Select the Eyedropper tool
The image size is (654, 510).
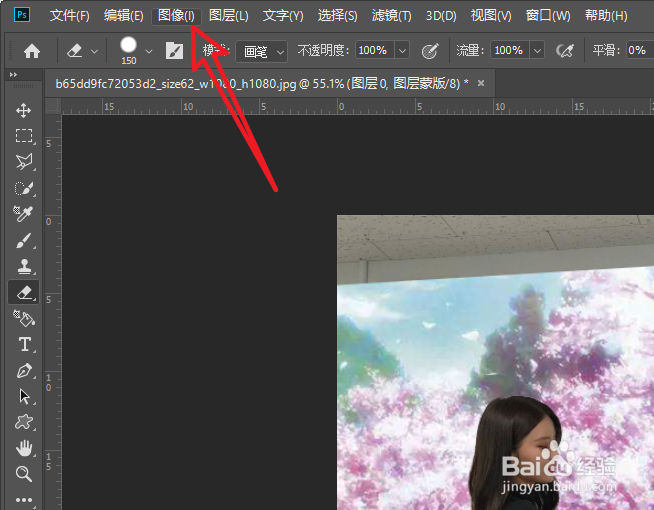(x=23, y=214)
